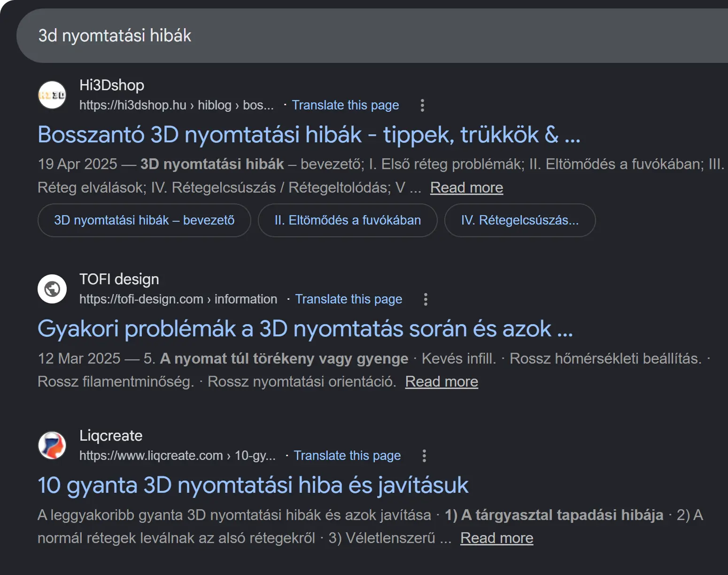Screen dimensions: 728x575
Task: Select 'IV. Rétegelcsúszás...' chip
Action: pyautogui.click(x=520, y=220)
